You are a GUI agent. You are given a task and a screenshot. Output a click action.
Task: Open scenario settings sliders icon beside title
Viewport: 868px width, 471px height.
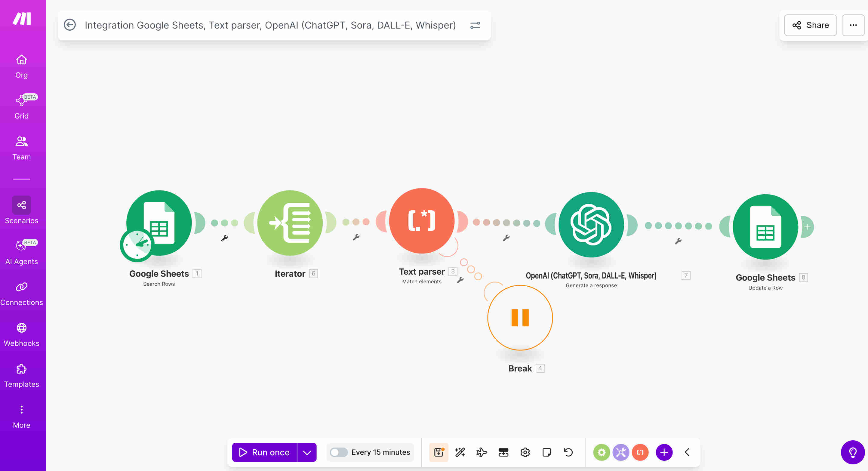[x=475, y=25]
